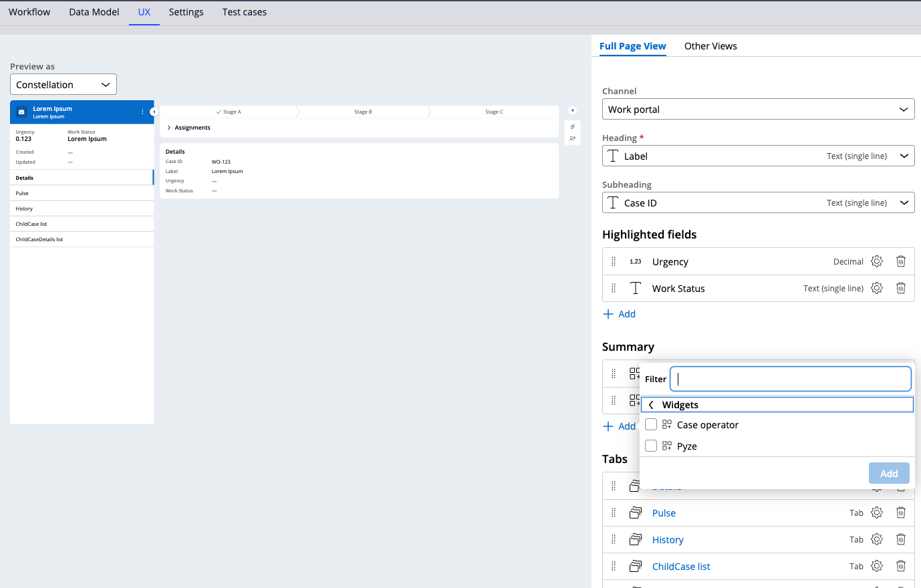Click the gear icon on History tab row

tap(877, 539)
